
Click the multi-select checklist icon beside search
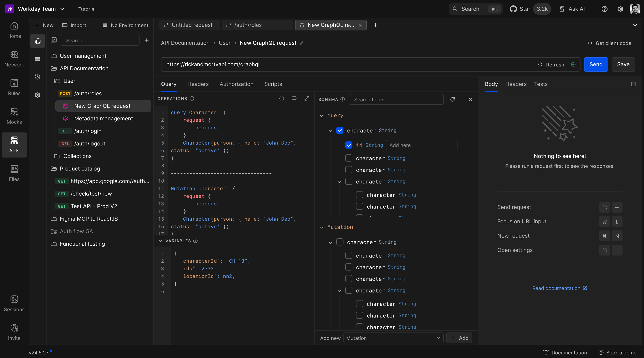pyautogui.click(x=54, y=40)
